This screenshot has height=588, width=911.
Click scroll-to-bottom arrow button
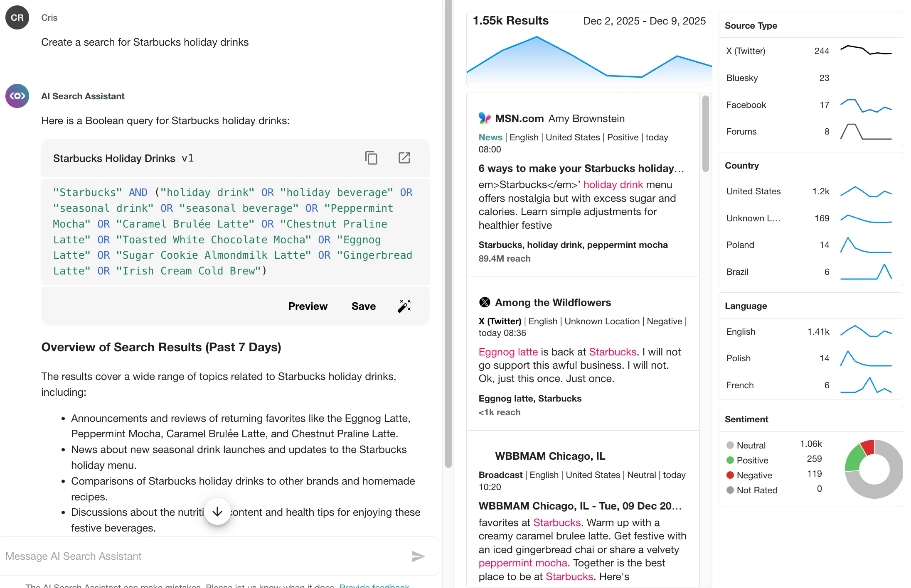pyautogui.click(x=217, y=512)
